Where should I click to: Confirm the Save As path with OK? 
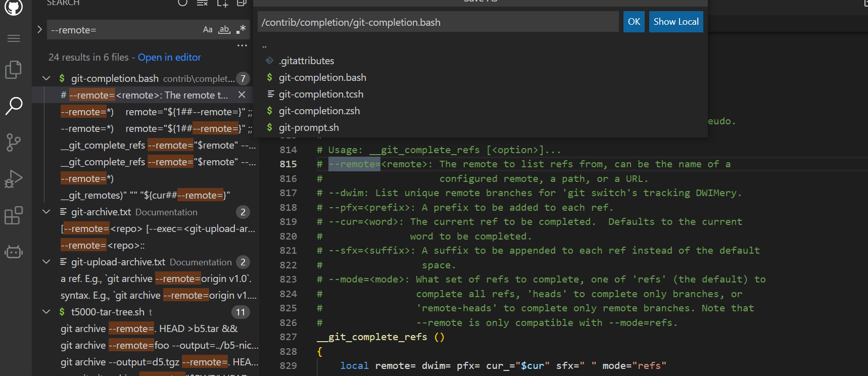pos(634,22)
